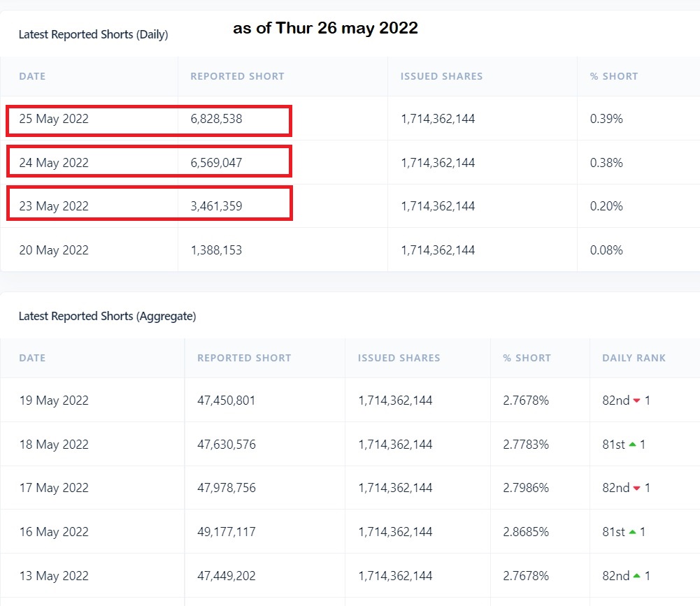Select the 13 May 2022 date cell
The width and height of the screenshot is (700, 606).
click(54, 576)
